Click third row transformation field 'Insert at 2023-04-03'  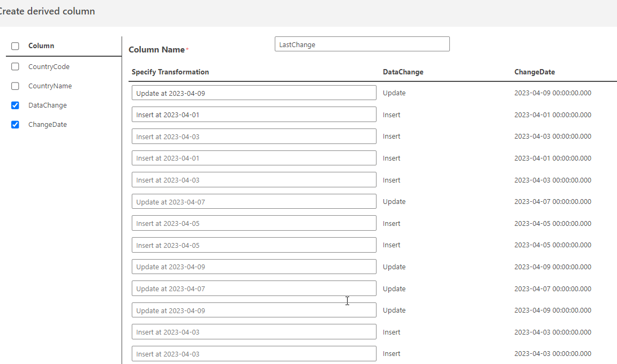coord(254,136)
